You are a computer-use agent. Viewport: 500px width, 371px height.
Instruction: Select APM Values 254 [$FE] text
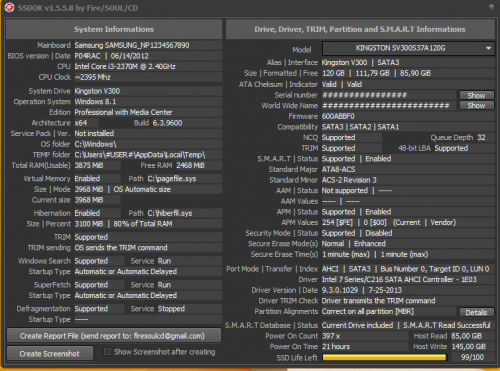pyautogui.click(x=337, y=222)
